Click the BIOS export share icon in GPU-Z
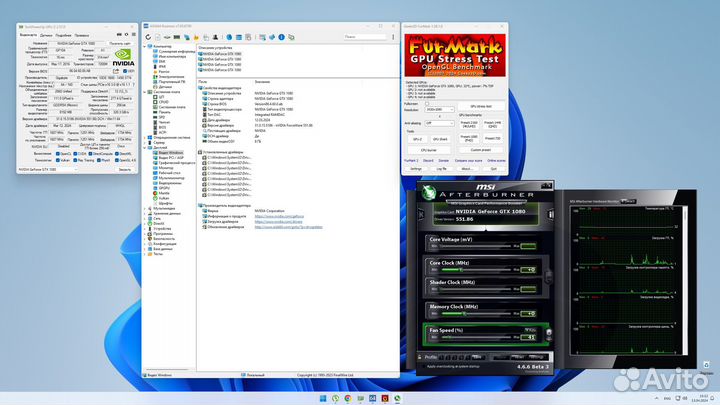The width and height of the screenshot is (720, 405). click(x=116, y=71)
